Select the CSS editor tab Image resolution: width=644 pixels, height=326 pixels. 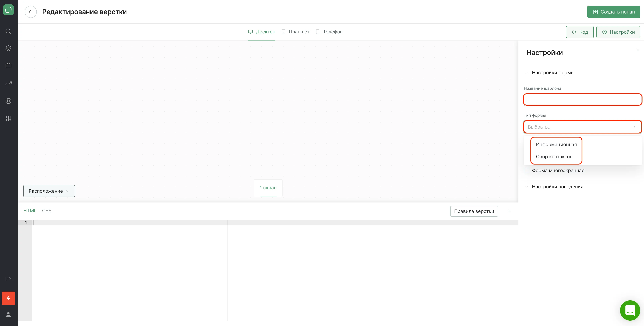(x=47, y=211)
